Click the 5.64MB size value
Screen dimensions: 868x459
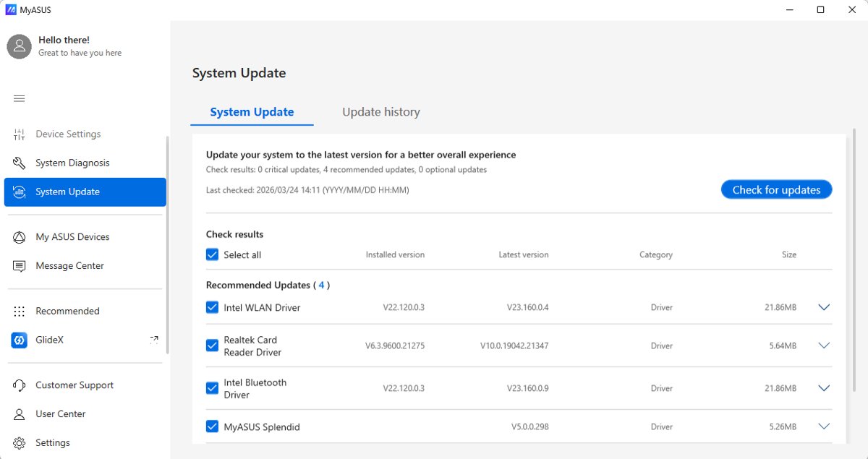click(783, 346)
